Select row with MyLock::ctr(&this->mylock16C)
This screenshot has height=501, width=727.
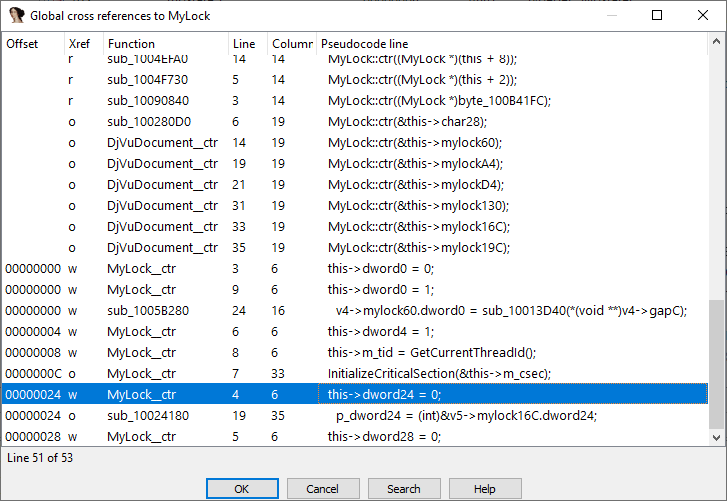[x=355, y=227]
